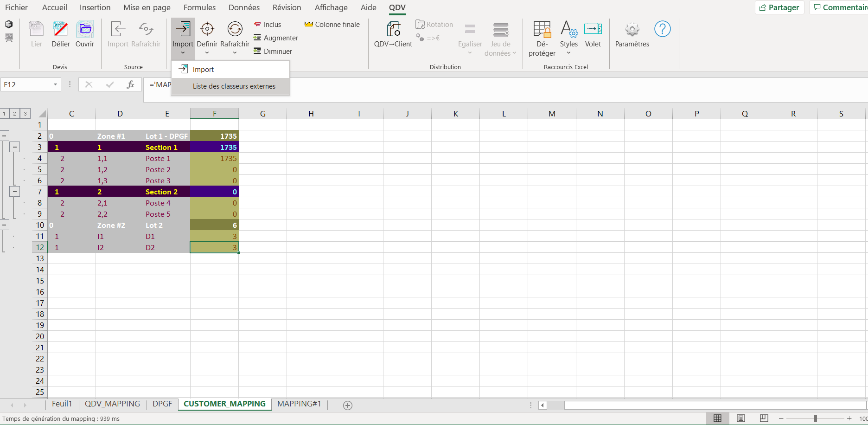Click the Partager button

point(779,7)
